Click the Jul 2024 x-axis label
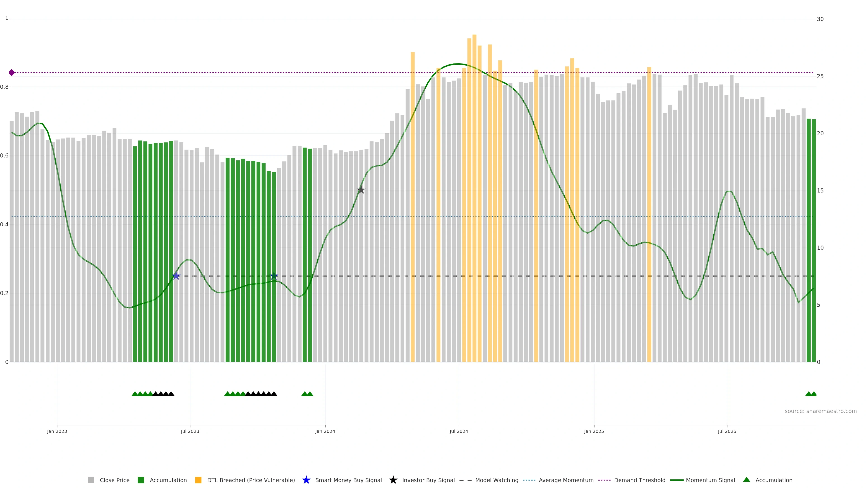This screenshot has height=488, width=868. coord(459,432)
